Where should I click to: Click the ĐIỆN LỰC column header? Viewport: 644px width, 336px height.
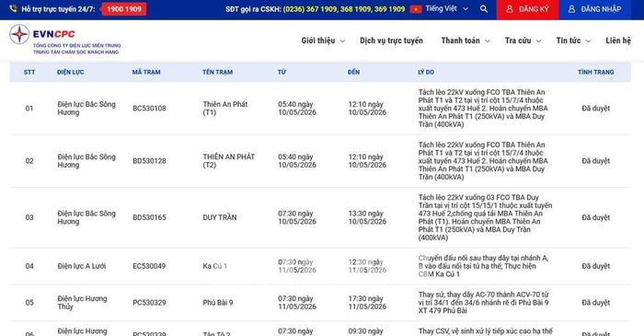pos(70,72)
